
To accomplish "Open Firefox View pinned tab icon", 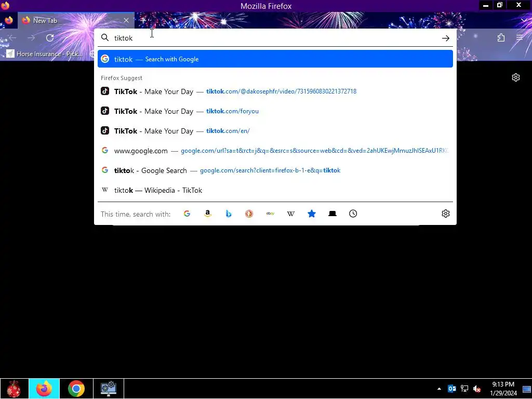I will tap(9, 20).
